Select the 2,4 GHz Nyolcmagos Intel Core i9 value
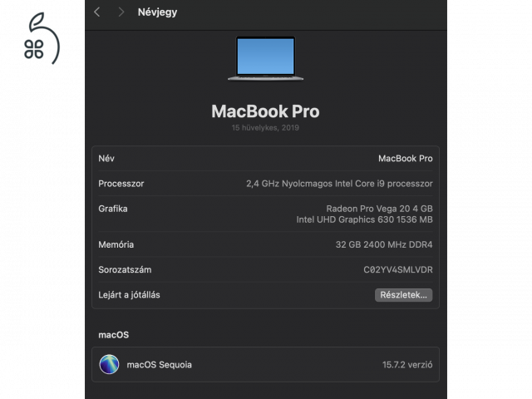Screen dimensions: 532x399 click(339, 184)
